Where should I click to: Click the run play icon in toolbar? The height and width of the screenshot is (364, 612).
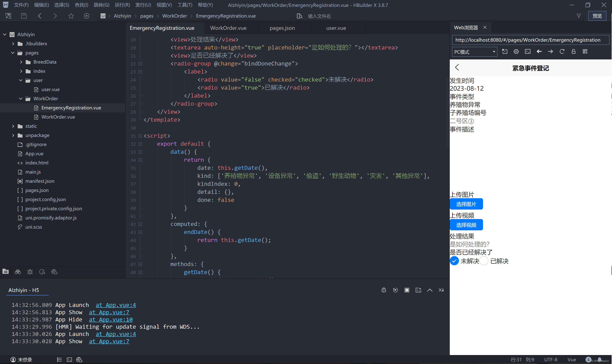86,16
